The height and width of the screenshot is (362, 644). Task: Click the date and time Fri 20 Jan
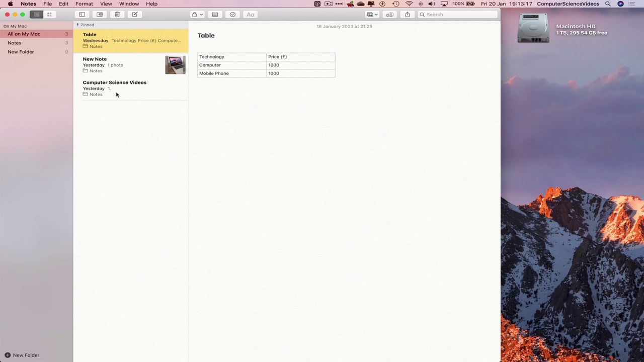pyautogui.click(x=506, y=4)
